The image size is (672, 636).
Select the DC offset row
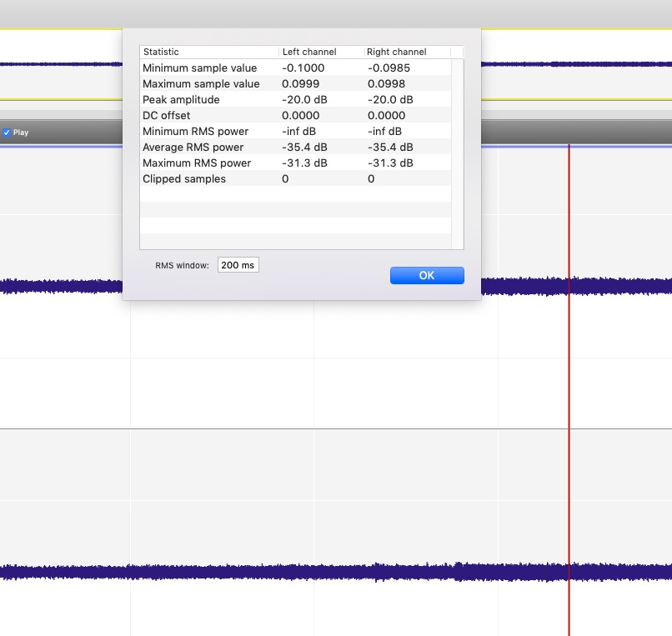167,115
